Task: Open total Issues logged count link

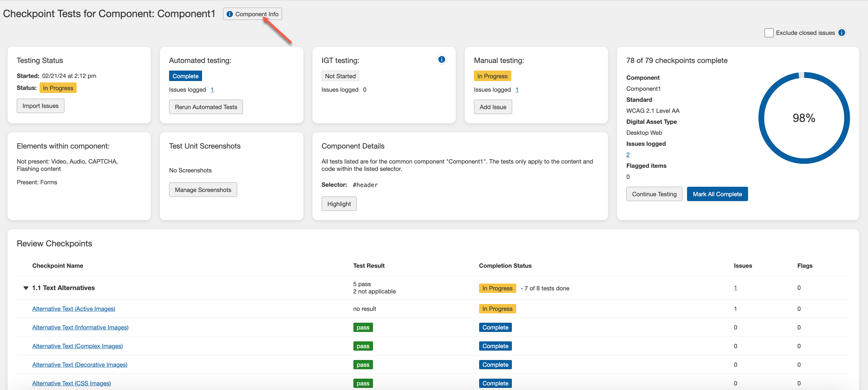Action: (x=627, y=155)
